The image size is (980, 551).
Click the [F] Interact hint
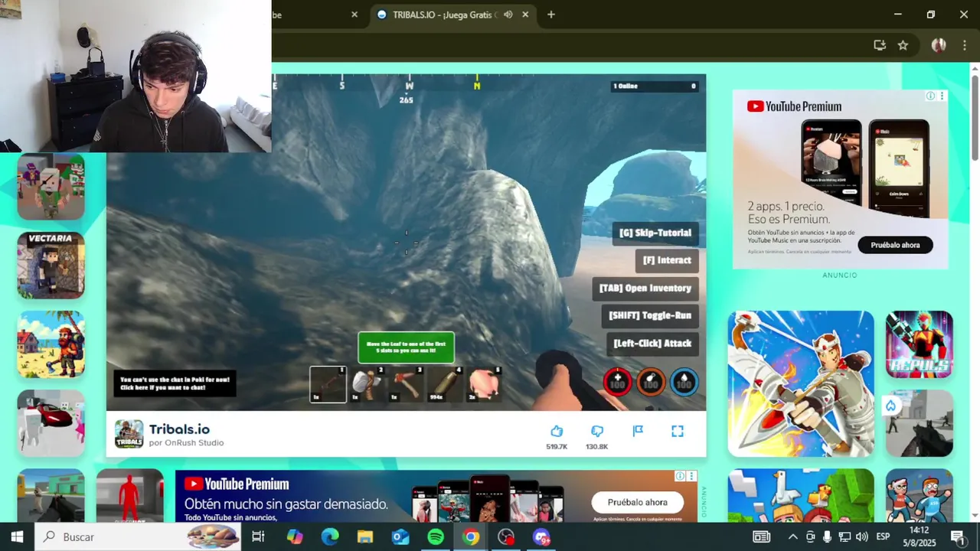click(667, 260)
